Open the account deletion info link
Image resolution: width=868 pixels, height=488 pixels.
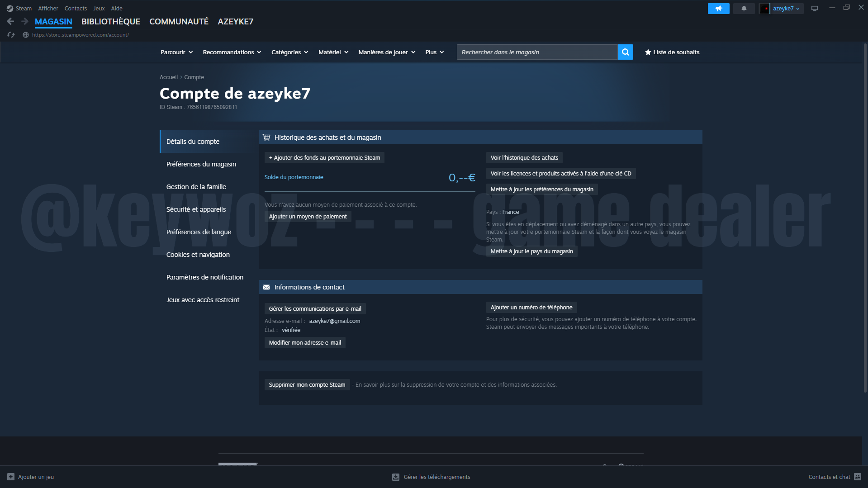pyautogui.click(x=456, y=385)
